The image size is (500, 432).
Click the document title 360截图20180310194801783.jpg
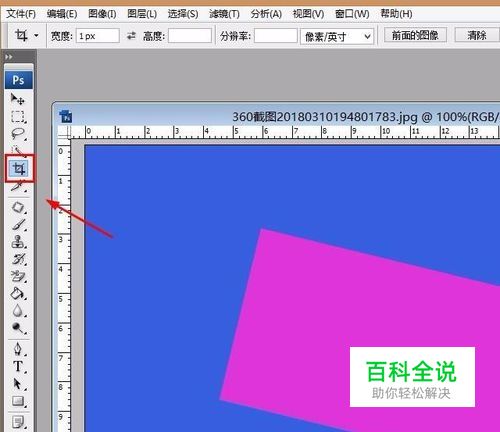coord(324,117)
